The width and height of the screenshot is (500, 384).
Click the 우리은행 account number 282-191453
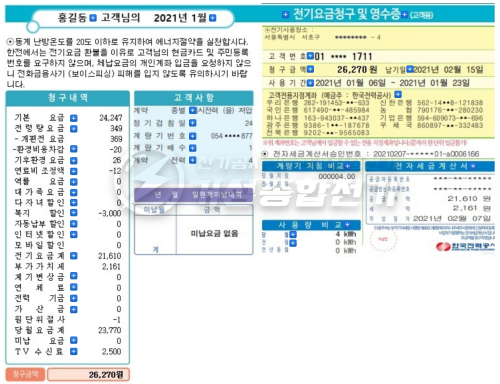pyautogui.click(x=336, y=103)
